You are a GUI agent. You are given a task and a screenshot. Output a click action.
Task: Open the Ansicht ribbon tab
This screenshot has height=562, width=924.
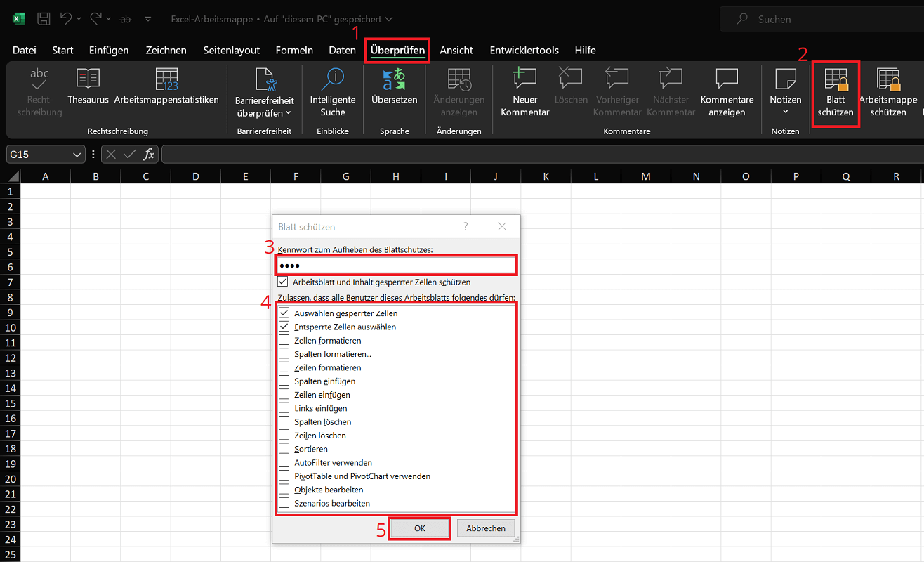click(456, 50)
